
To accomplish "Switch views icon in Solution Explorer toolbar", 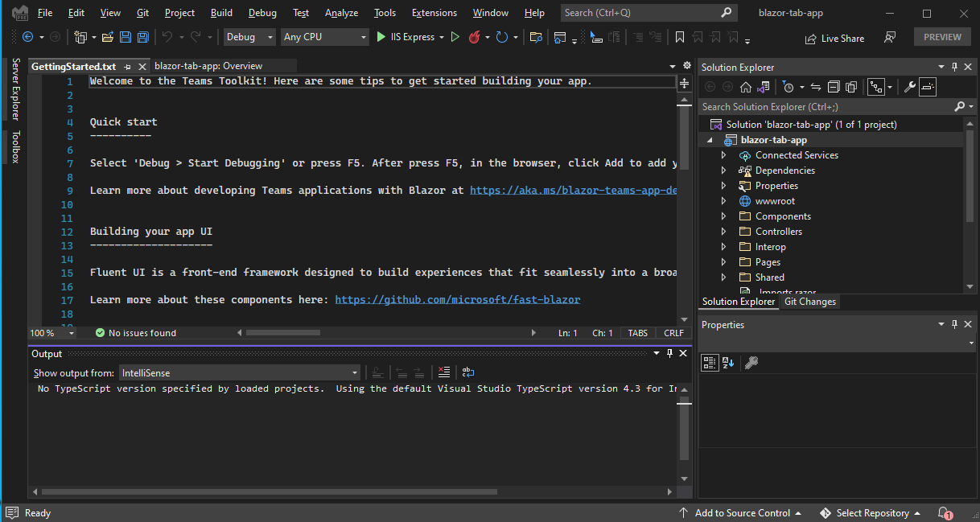I will click(763, 87).
